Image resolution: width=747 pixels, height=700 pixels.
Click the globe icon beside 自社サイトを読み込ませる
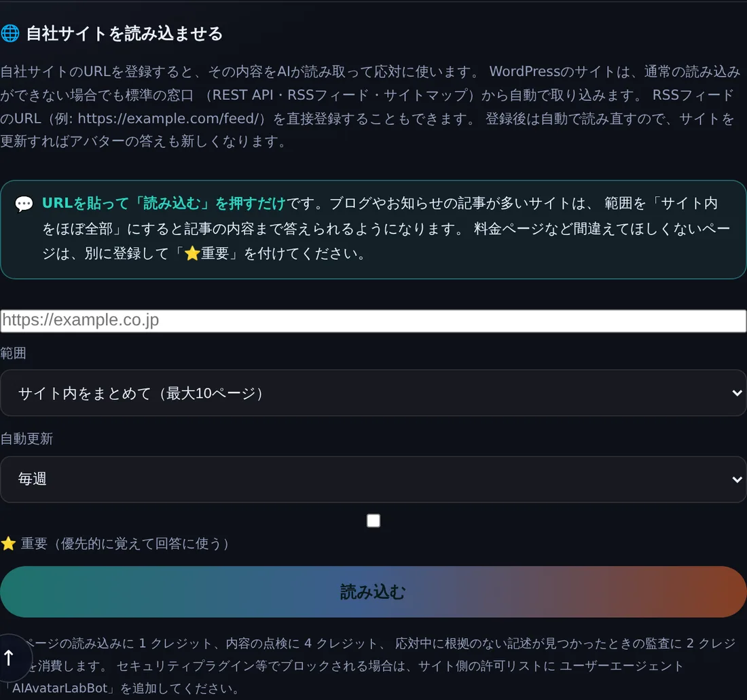click(x=10, y=33)
